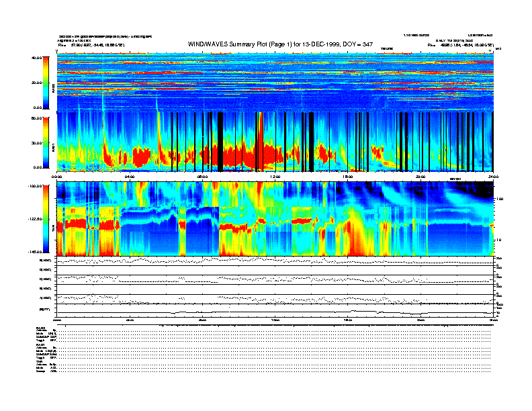
Task: Click 20:00 tick label below RAD1 spectrogram
Action: [x=420, y=177]
